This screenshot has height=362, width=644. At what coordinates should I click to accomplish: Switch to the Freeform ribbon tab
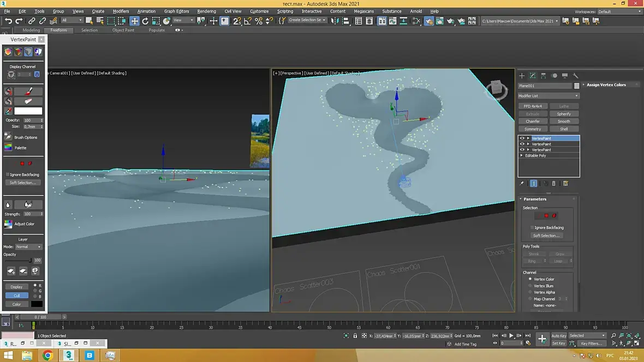[x=58, y=31]
